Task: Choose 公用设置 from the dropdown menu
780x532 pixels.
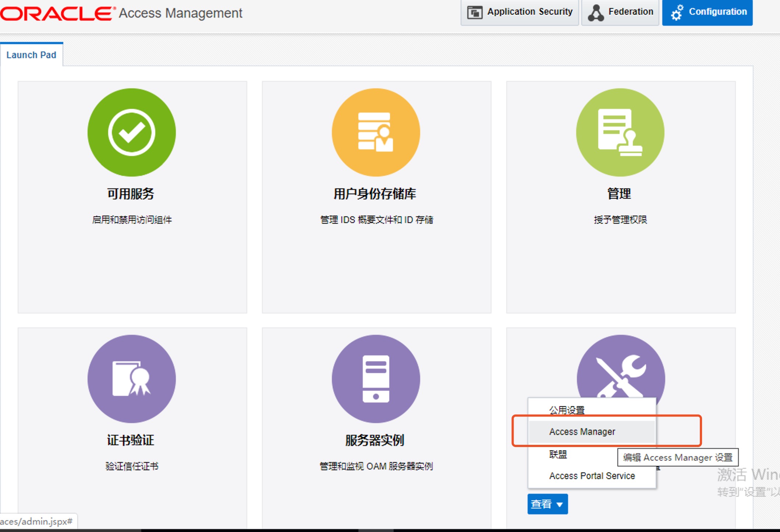Action: pyautogui.click(x=592, y=410)
